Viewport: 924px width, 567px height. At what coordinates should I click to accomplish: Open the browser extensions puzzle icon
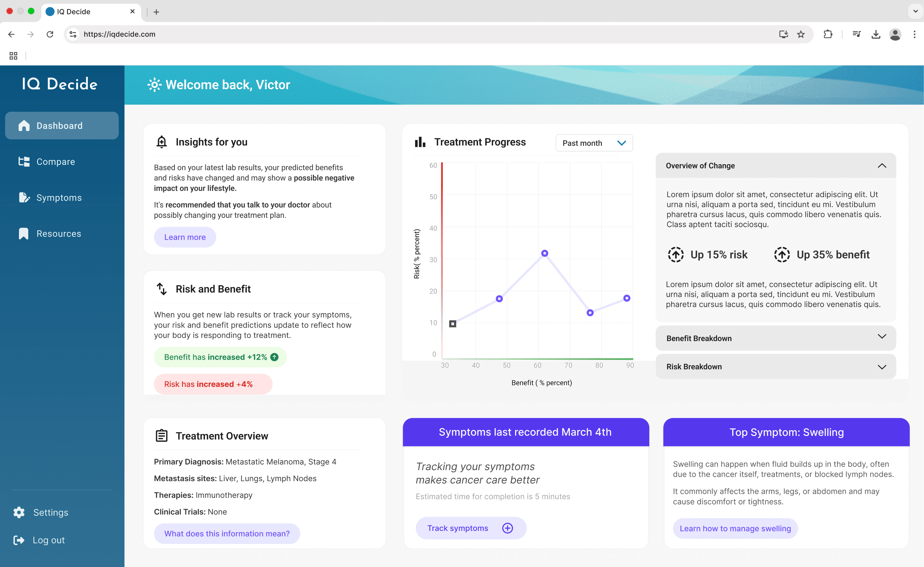pyautogui.click(x=828, y=34)
